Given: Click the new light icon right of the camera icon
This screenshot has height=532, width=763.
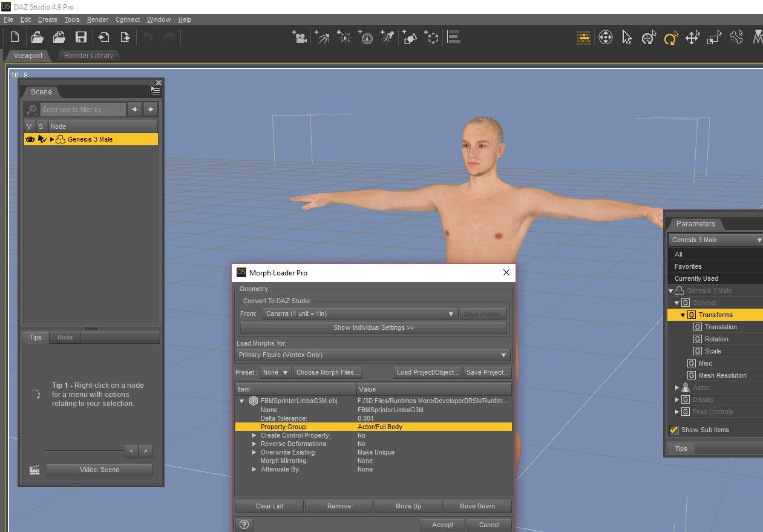Looking at the screenshot, I should [x=322, y=38].
